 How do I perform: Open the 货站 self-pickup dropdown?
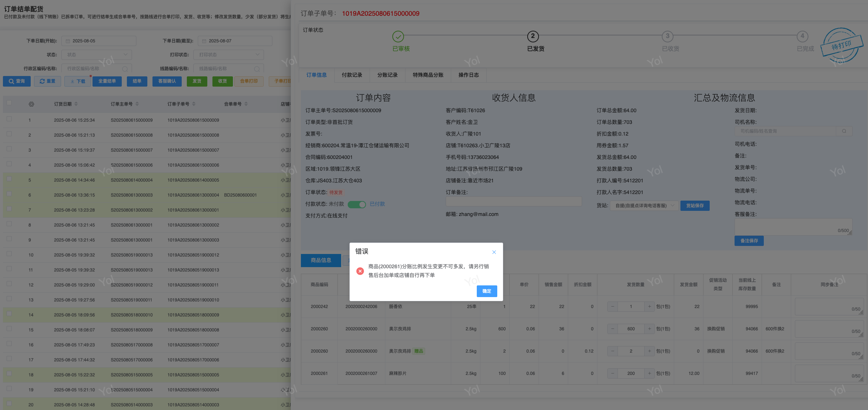click(x=644, y=206)
